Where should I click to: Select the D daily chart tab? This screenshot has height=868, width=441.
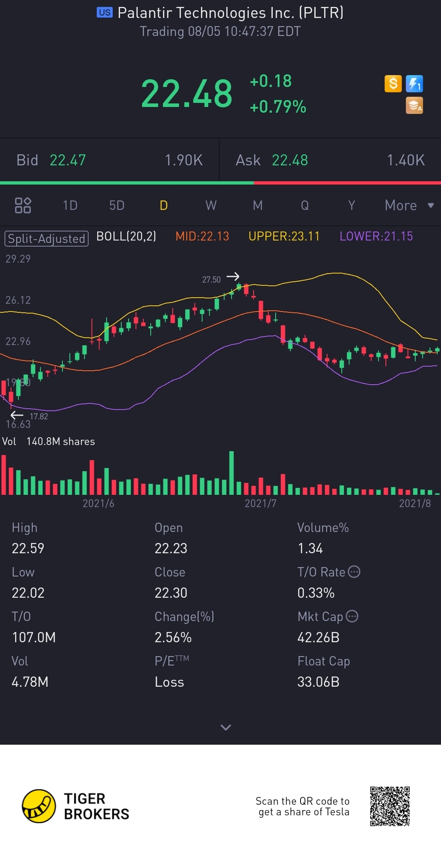coord(164,205)
